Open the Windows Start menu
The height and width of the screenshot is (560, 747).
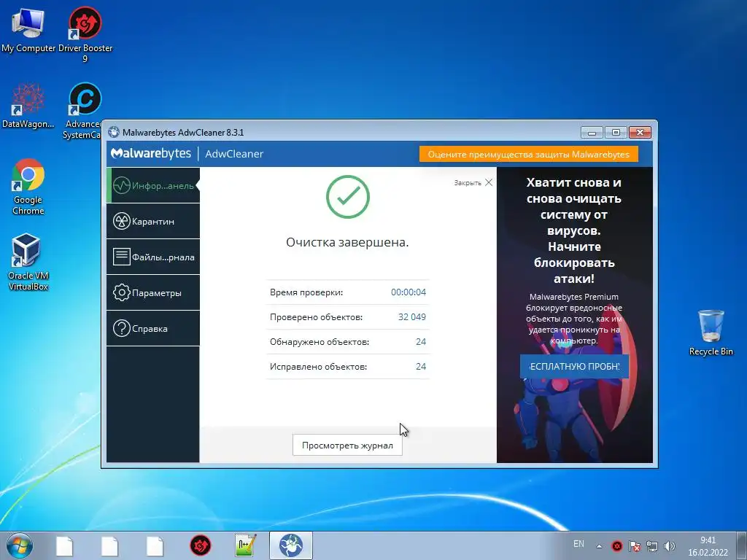point(20,545)
